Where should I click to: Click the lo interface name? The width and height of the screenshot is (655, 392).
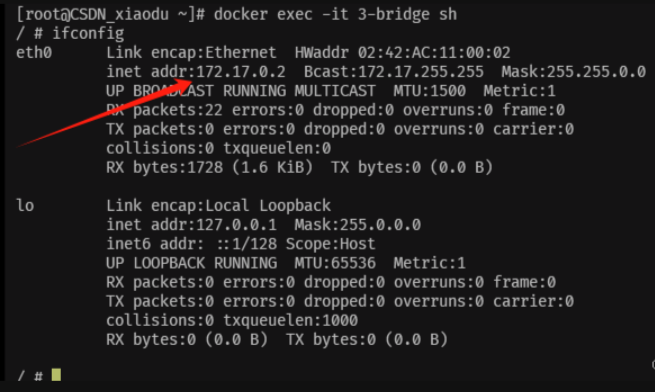click(25, 206)
